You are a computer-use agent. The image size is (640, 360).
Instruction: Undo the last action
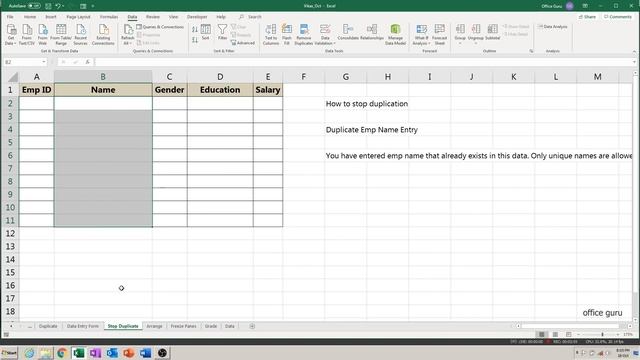pyautogui.click(x=58, y=6)
